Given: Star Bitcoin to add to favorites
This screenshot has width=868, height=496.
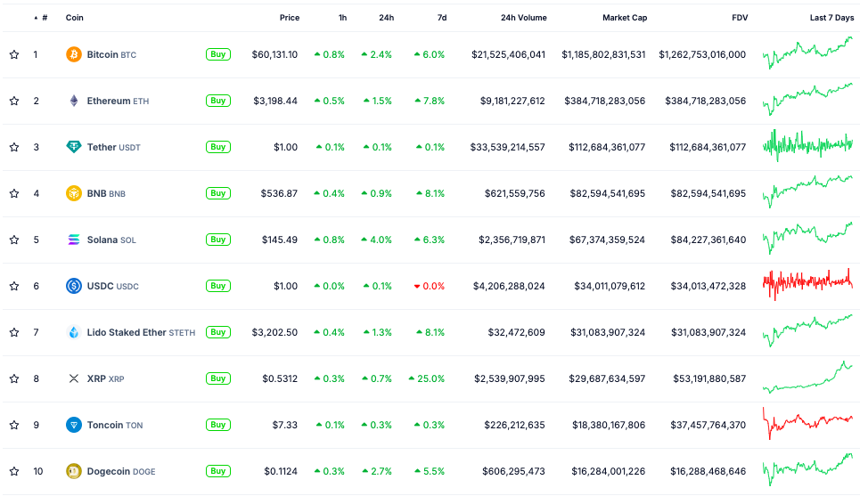Looking at the screenshot, I should [x=14, y=54].
